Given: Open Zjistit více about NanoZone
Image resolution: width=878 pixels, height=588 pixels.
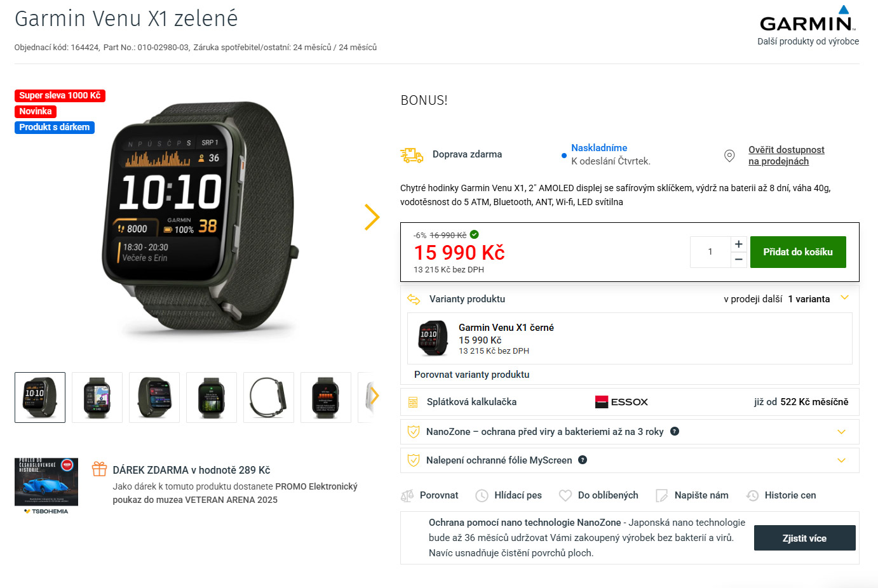Looking at the screenshot, I should [804, 538].
